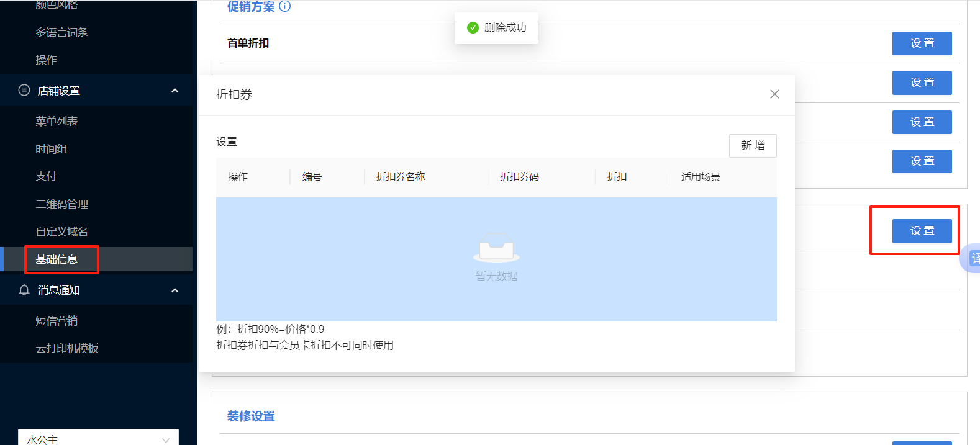
Task: Open 操作 sidebar item
Action: tap(46, 60)
